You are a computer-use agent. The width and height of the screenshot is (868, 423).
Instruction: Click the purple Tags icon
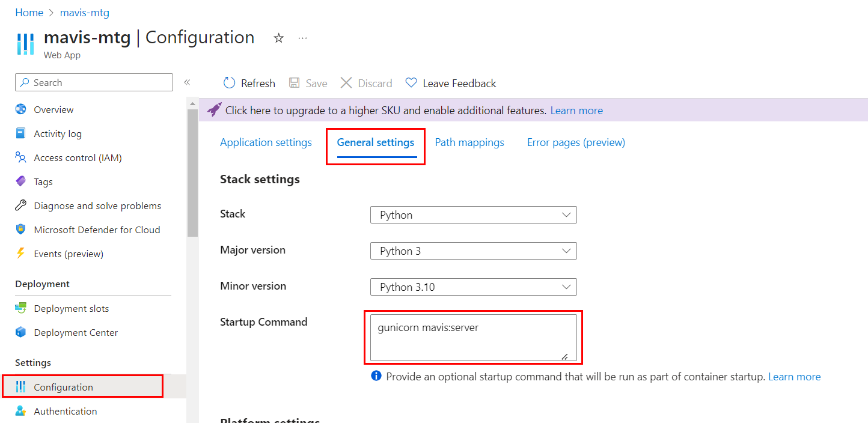click(x=21, y=181)
